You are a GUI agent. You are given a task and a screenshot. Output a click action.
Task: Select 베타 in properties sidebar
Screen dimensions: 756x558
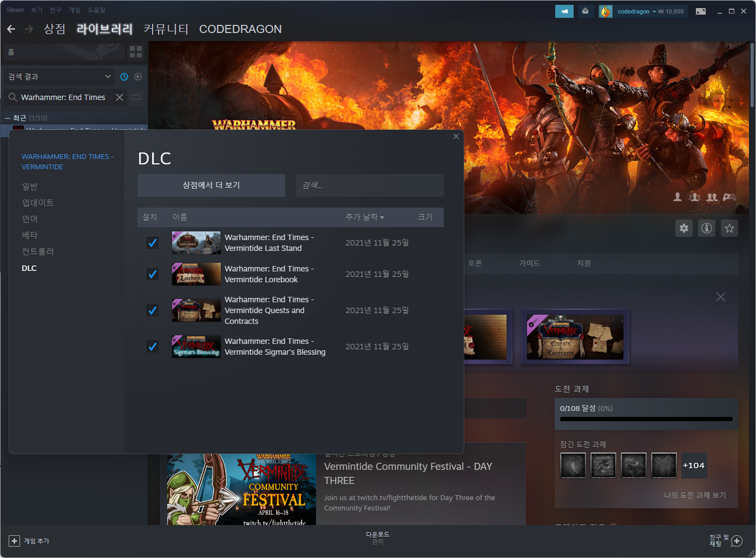[x=30, y=235]
